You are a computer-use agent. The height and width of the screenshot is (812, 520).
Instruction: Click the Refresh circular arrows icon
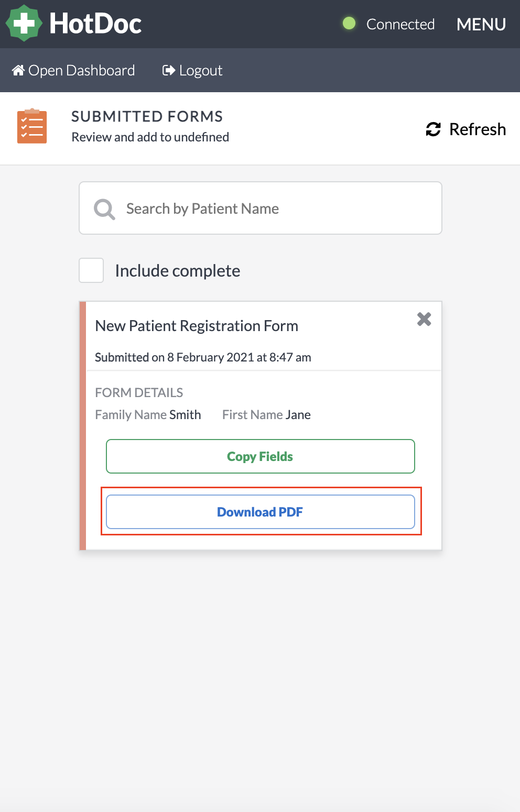point(432,129)
